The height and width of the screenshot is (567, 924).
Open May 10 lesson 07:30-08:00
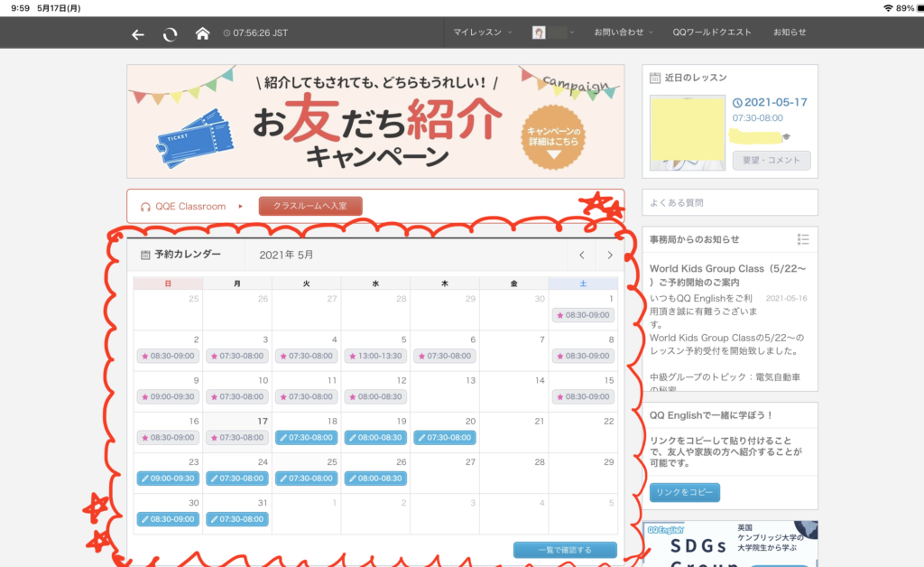[x=237, y=396]
